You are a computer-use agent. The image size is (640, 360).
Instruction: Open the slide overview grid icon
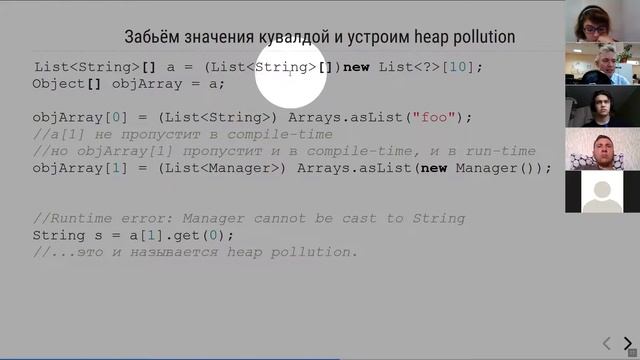point(632,353)
